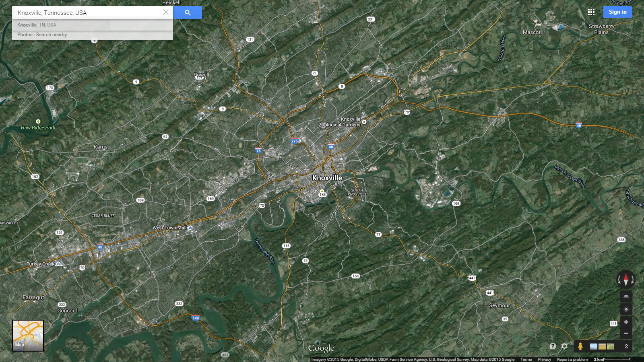Image resolution: width=644 pixels, height=362 pixels.
Task: Open the settings gear menu
Action: (x=564, y=346)
